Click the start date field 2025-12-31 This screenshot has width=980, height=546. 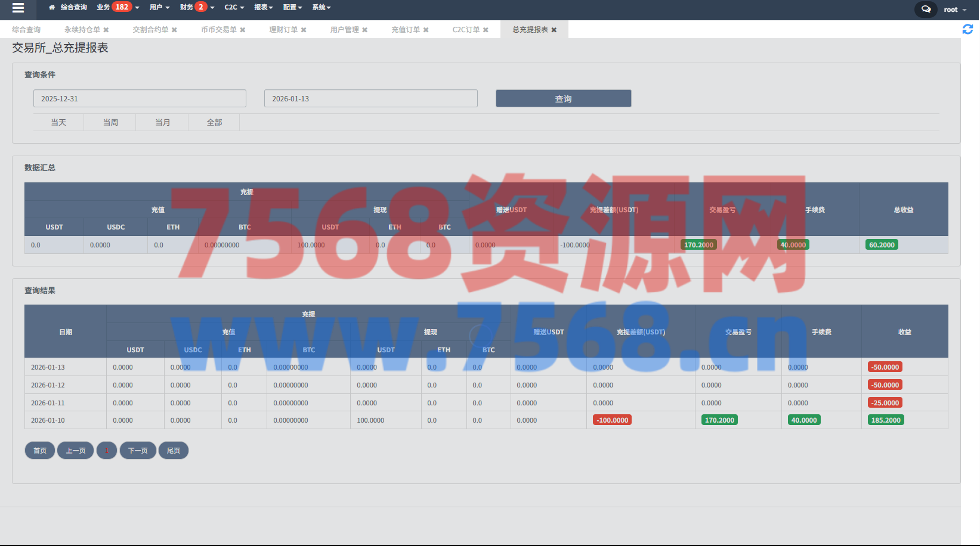pos(140,99)
